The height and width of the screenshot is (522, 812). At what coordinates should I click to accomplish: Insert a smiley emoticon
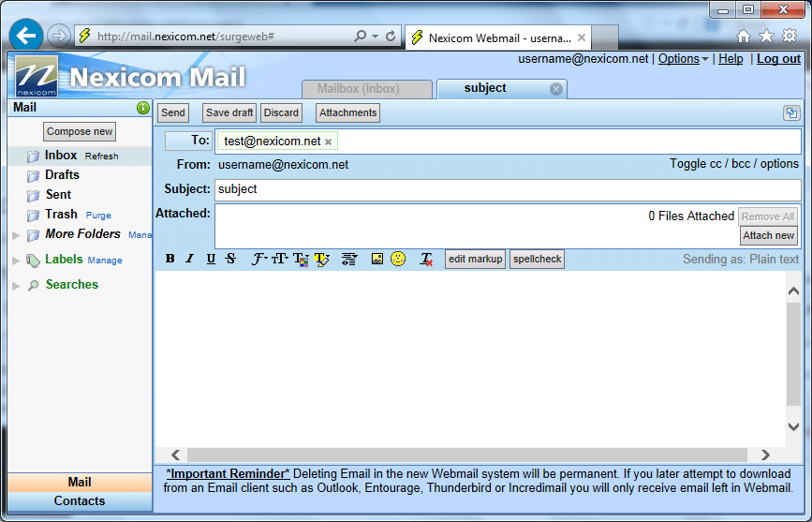(x=398, y=259)
